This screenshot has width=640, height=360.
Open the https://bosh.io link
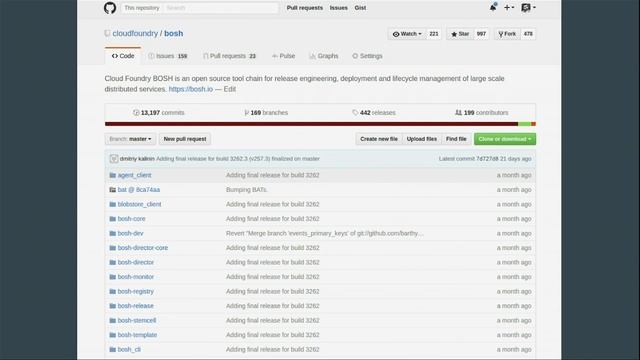(191, 89)
